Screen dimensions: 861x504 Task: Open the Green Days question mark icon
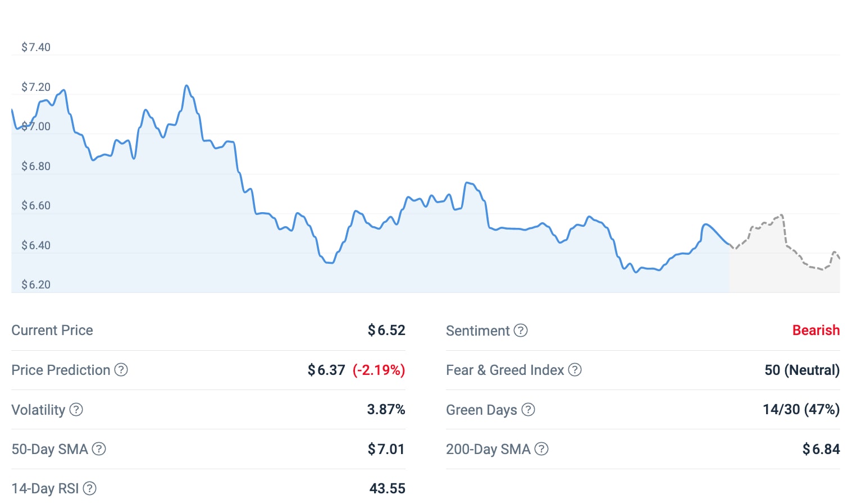click(528, 410)
